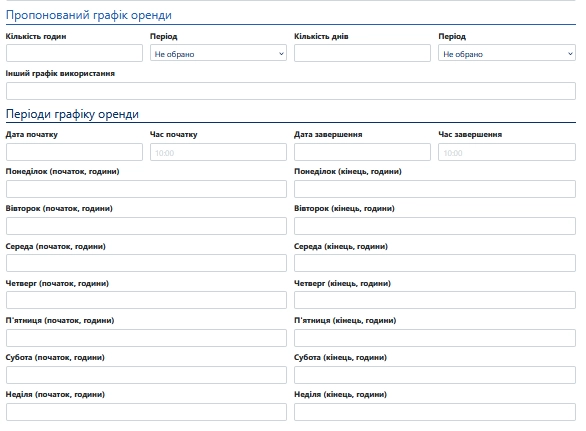Screen dimensions: 586x431
Task: Click Четверг (початок, години) input
Action: (146, 300)
